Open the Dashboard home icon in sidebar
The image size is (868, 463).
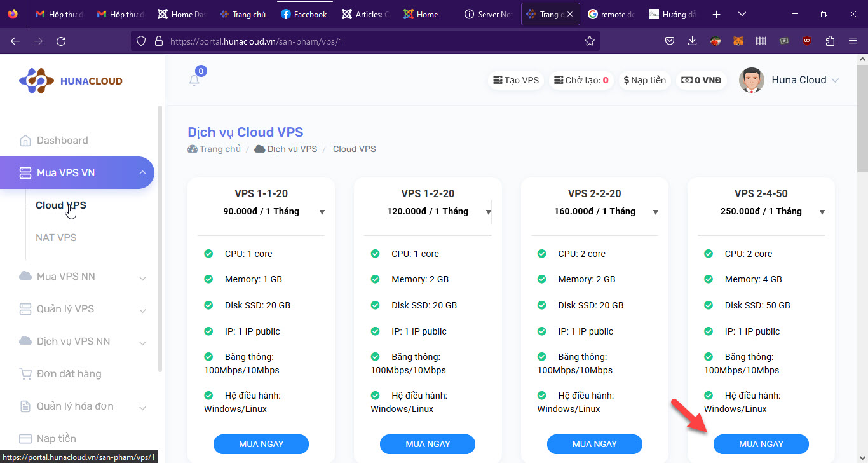[x=26, y=140]
